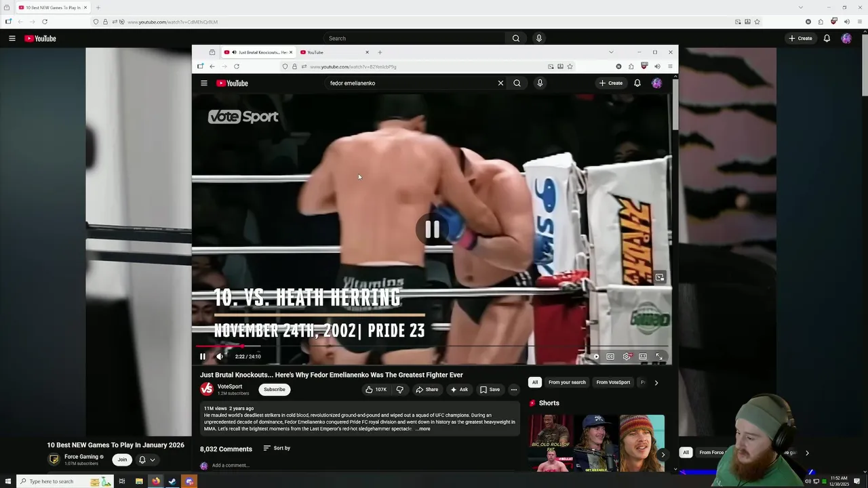Viewport: 868px width, 488px height.
Task: Enter fullscreen on the Fedor video
Action: (x=659, y=357)
